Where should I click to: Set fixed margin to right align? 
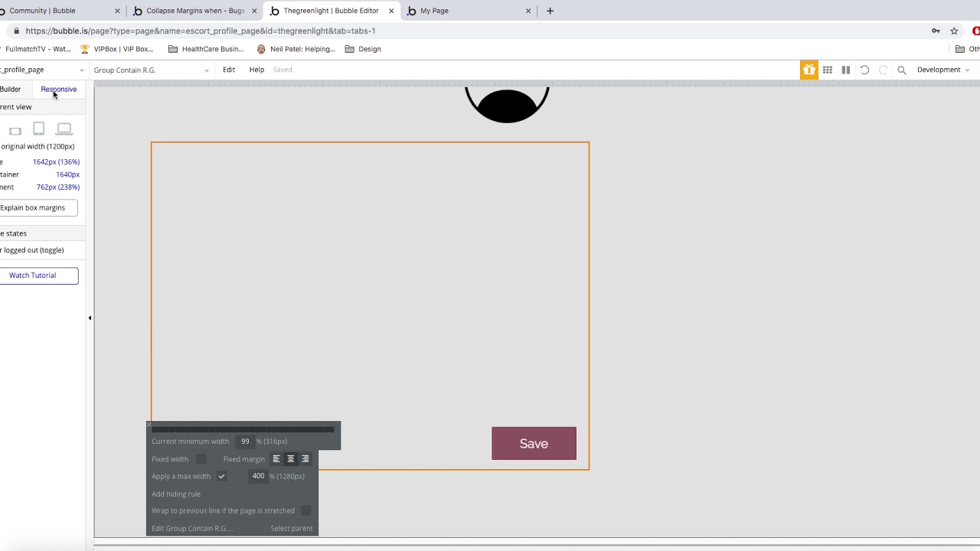[x=305, y=459]
